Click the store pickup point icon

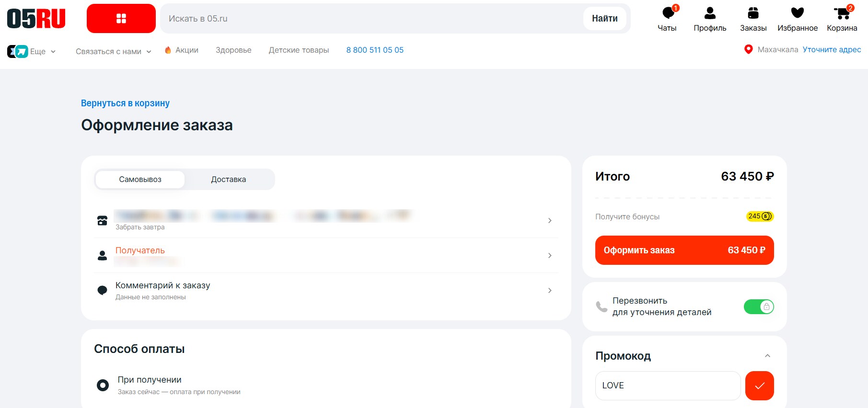click(102, 220)
